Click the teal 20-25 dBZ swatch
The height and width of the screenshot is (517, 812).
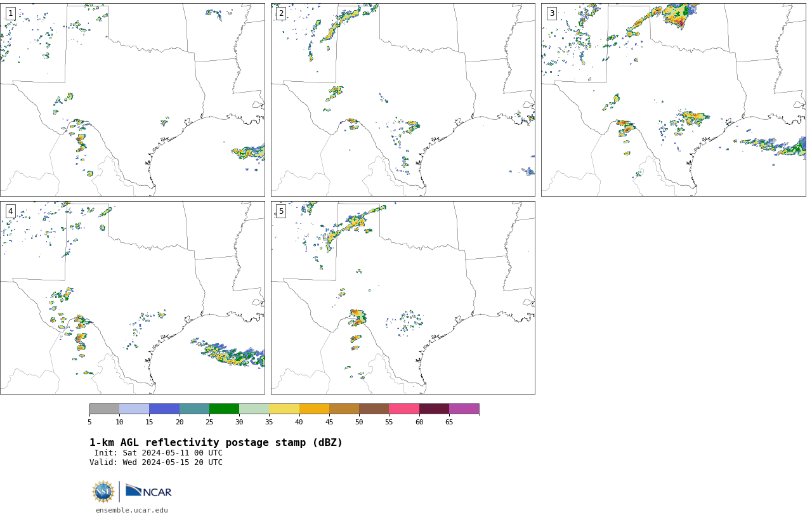194,409
